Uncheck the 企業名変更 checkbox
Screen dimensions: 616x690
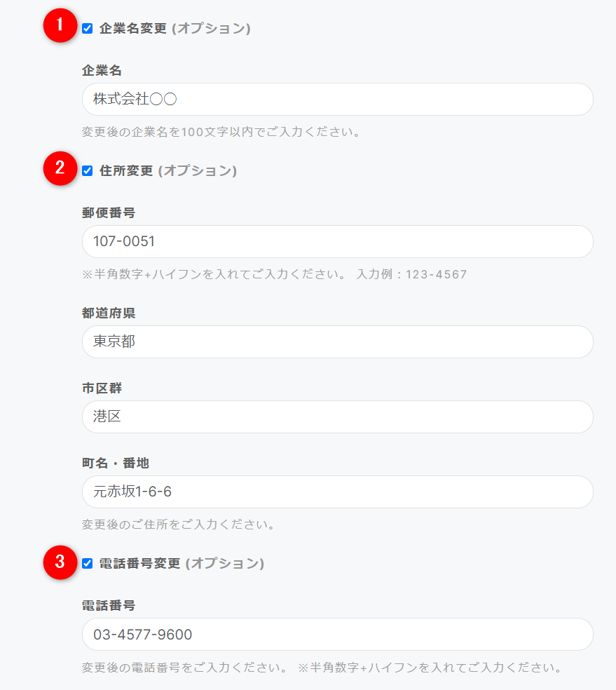(x=88, y=29)
